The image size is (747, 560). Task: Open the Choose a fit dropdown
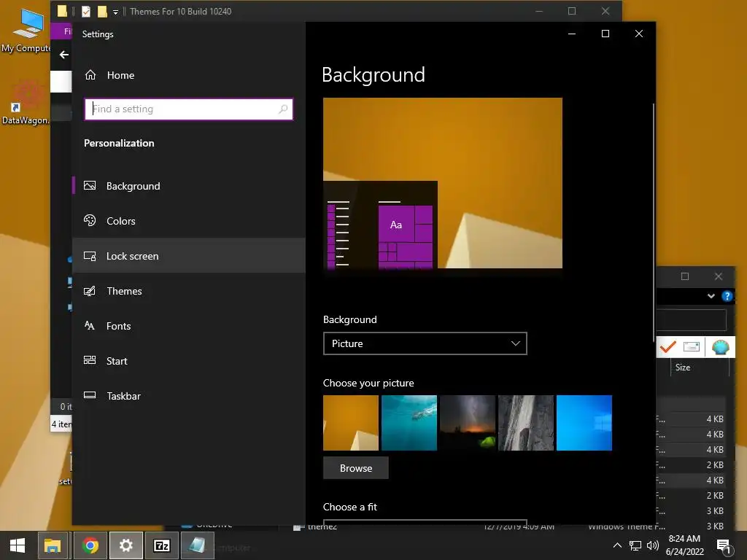coord(425,522)
